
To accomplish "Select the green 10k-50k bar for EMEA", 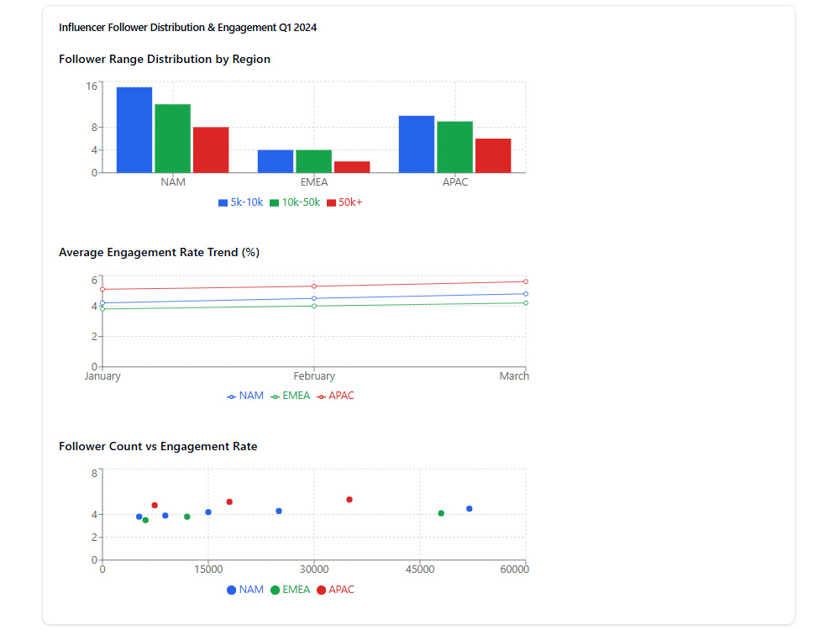I will click(314, 161).
